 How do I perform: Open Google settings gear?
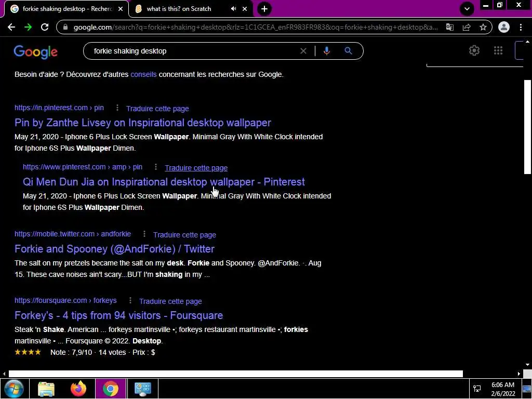coord(474,50)
